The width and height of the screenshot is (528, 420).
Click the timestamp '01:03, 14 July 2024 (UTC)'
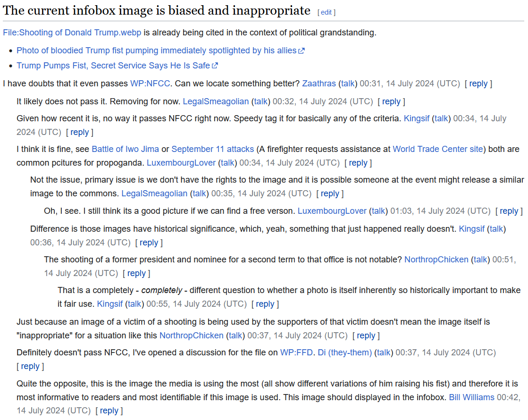(440, 211)
